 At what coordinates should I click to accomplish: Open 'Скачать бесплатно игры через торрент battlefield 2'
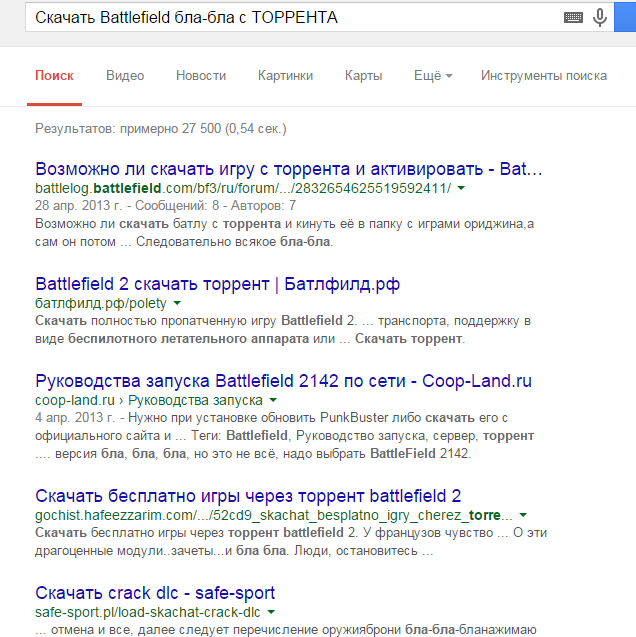248,496
